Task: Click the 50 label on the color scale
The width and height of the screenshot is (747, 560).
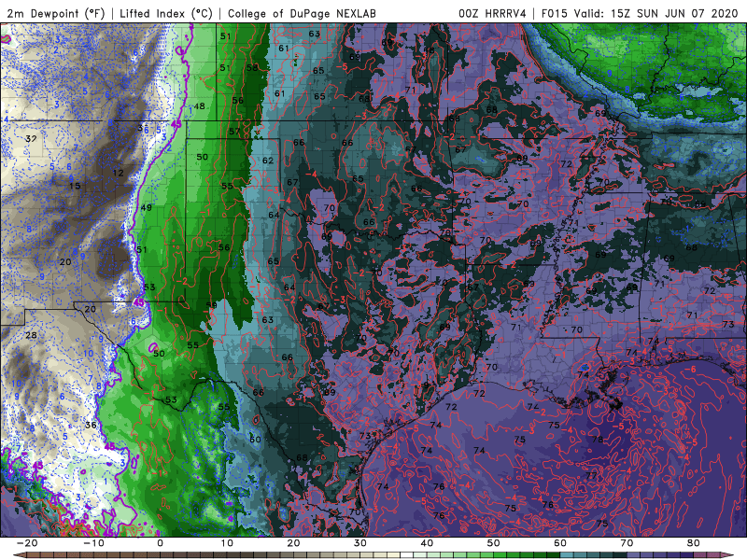Action: point(494,543)
